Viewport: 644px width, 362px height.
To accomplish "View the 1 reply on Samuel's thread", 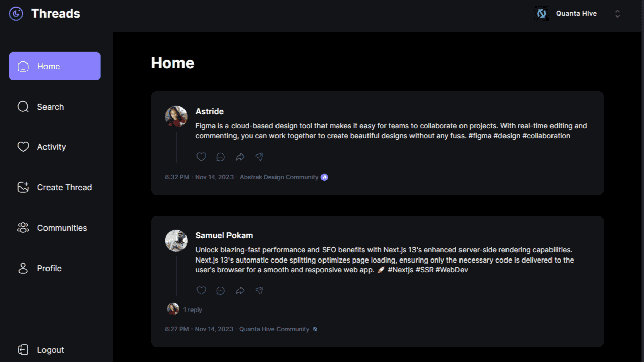I will coord(192,309).
